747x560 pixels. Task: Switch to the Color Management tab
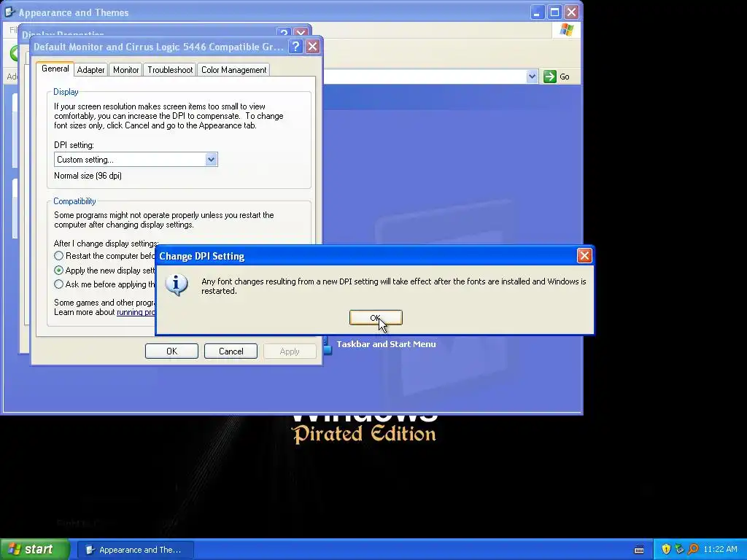click(x=234, y=70)
